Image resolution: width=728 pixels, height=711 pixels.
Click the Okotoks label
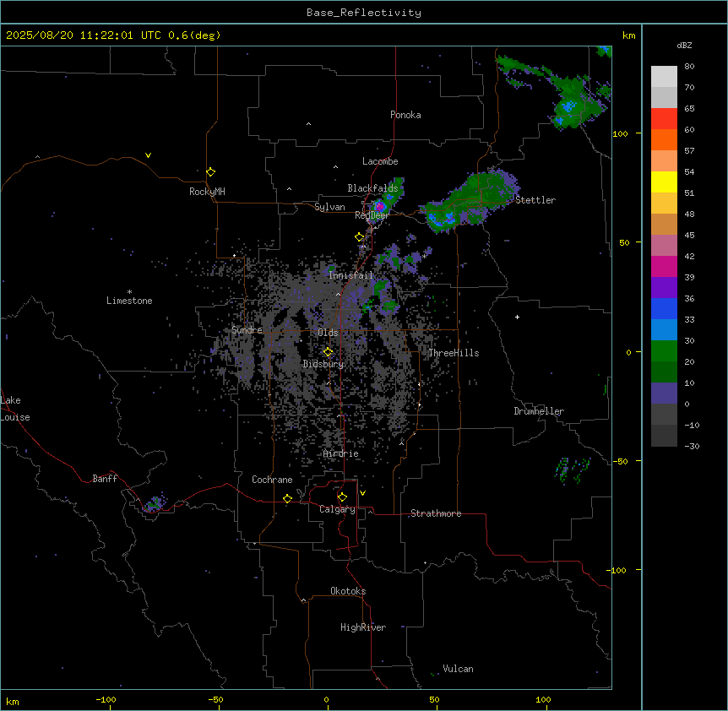click(x=348, y=591)
